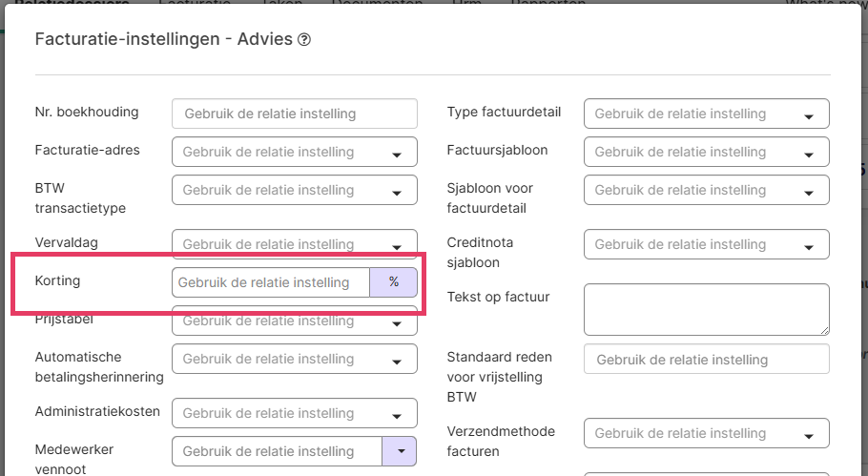Screen dimensions: 868x476
Task: Click the help icon beside Facturatie-instellingen title
Action: [304, 40]
